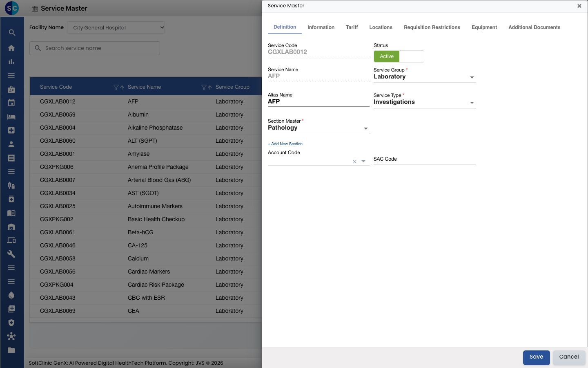The width and height of the screenshot is (588, 368).
Task: Open the Home icon in the sidebar
Action: pyautogui.click(x=11, y=48)
